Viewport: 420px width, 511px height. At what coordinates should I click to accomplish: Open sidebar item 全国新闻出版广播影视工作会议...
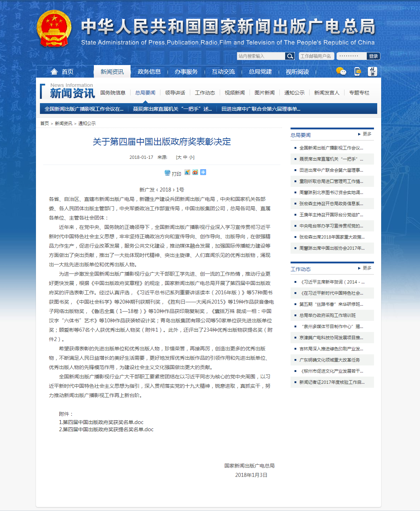(331, 148)
